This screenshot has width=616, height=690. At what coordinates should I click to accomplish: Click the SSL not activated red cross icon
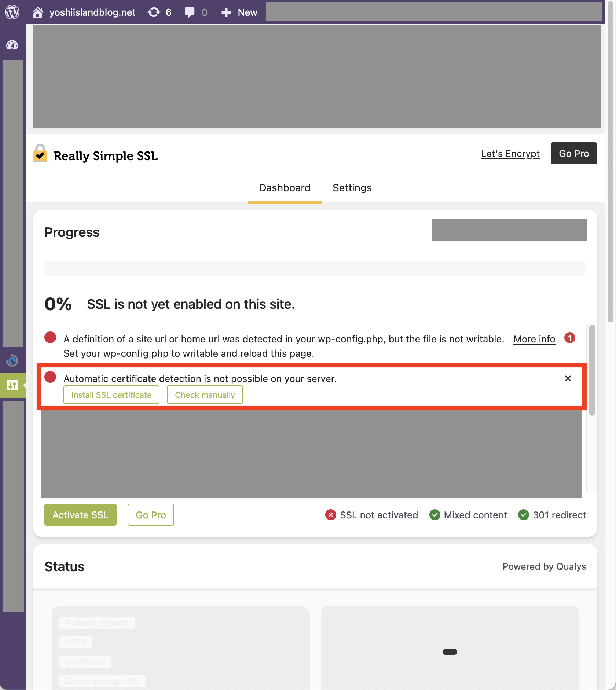pos(330,515)
